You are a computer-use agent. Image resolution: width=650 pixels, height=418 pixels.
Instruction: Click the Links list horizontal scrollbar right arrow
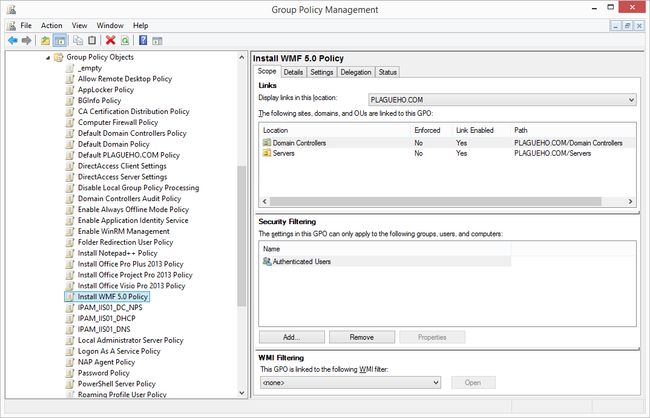tap(630, 201)
